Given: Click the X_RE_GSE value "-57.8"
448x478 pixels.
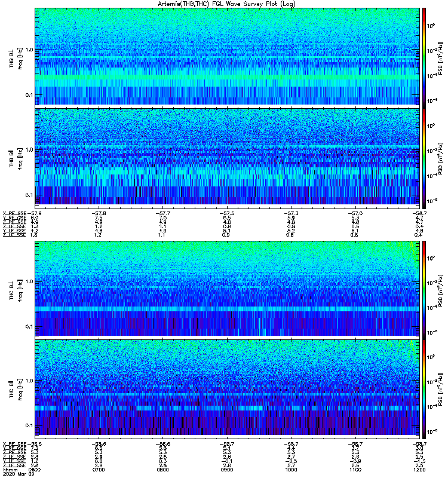Looking at the screenshot, I should (99, 214).
